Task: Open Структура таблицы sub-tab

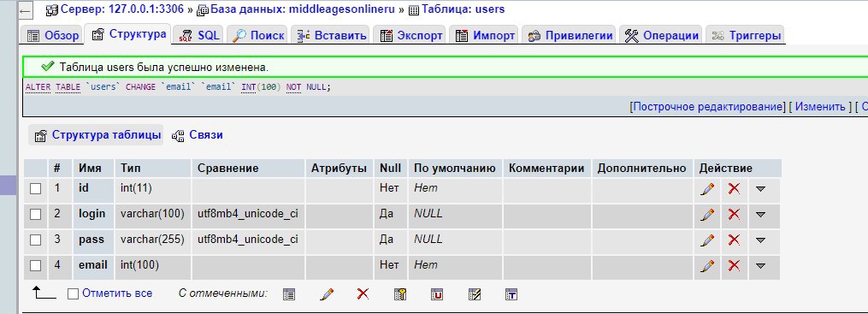Action: (x=96, y=135)
